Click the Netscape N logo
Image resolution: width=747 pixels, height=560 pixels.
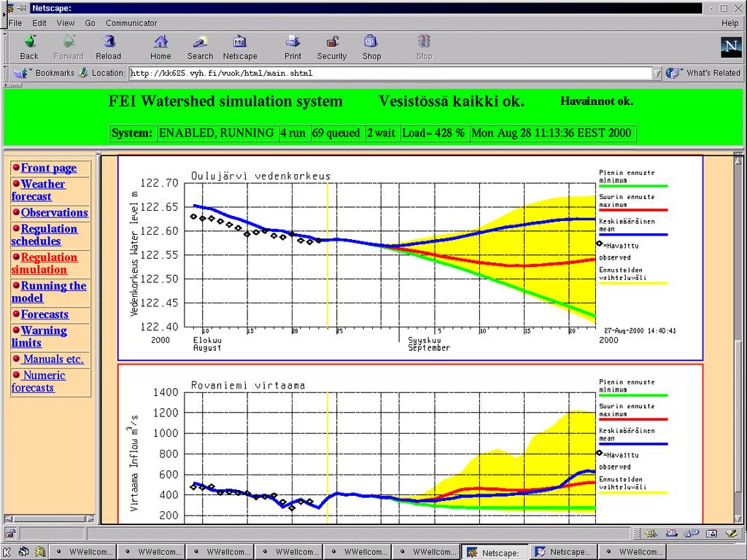coord(731,47)
